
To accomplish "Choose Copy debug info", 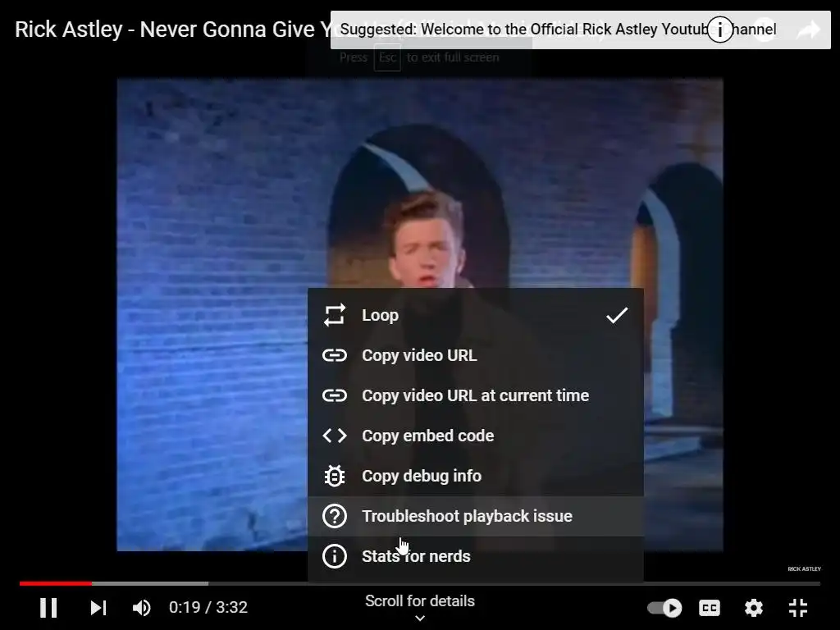I will coord(476,476).
